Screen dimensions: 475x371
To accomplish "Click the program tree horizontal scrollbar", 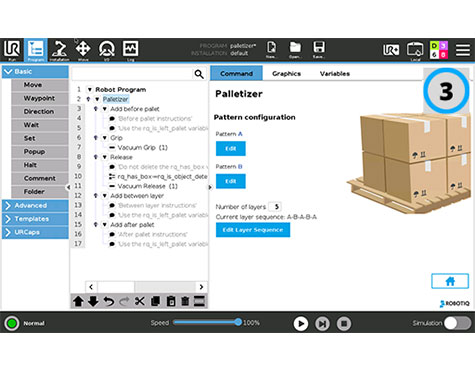I will point(146,287).
